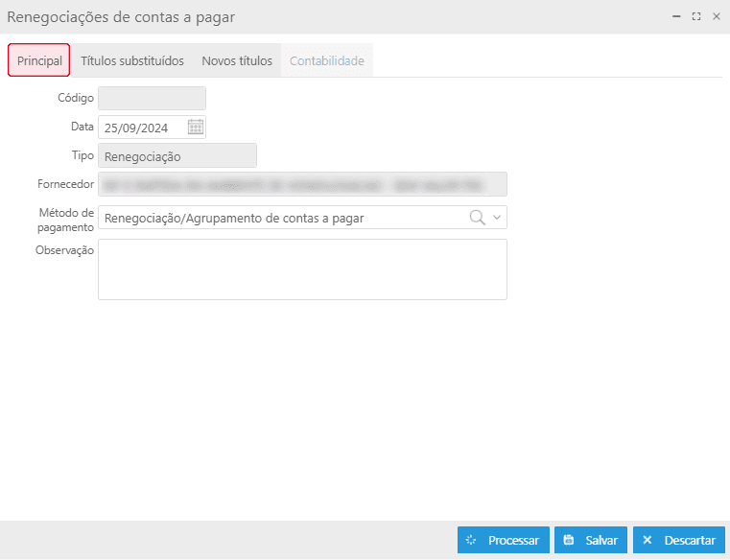730x560 pixels.
Task: Discard changes with the Descartar button
Action: coord(679,540)
